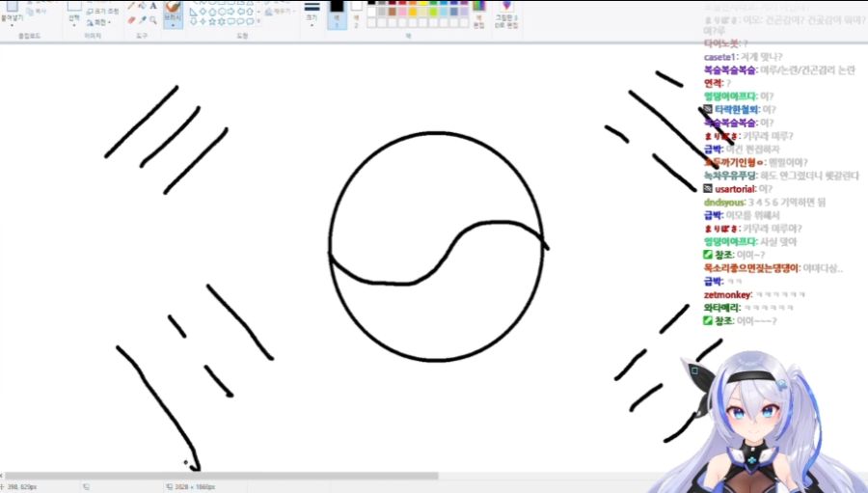Screen dimensions: 868x493
Task: Activate the Color 1 foreground button
Action: [x=337, y=14]
